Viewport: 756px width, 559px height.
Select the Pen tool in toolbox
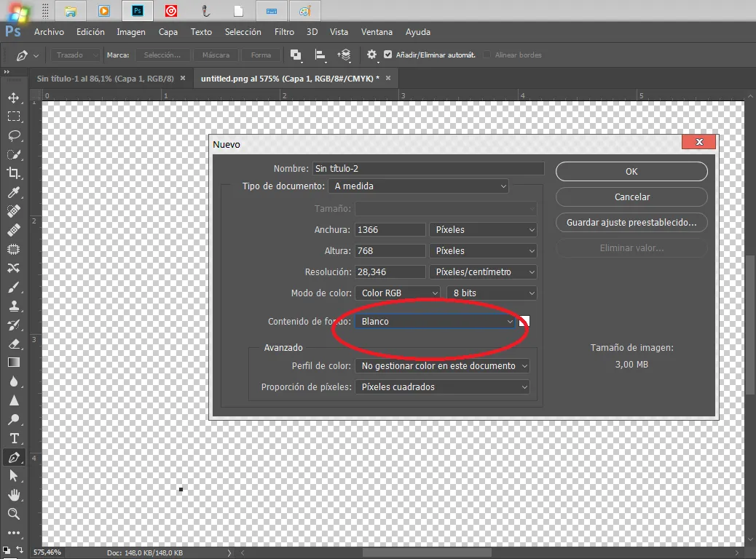click(14, 457)
